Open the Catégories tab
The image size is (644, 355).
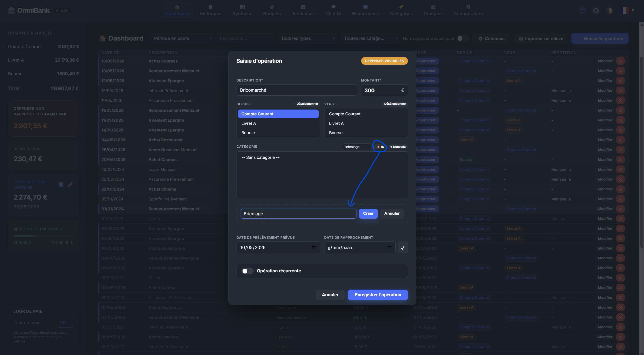pos(401,10)
